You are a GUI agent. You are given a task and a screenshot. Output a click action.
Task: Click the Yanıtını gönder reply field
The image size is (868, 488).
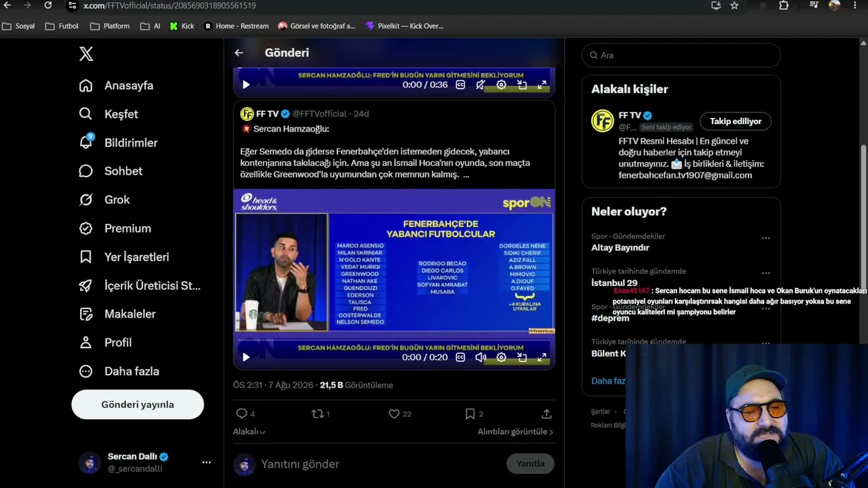[380, 464]
